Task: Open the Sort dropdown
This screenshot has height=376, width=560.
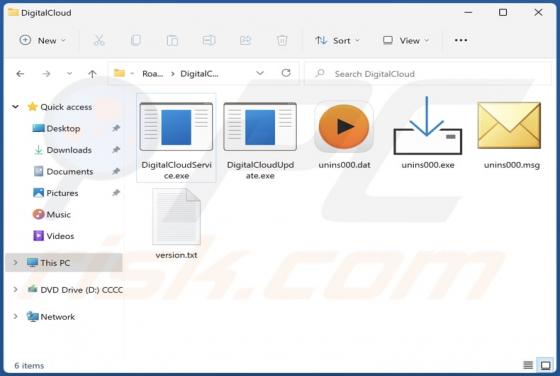Action: (337, 40)
